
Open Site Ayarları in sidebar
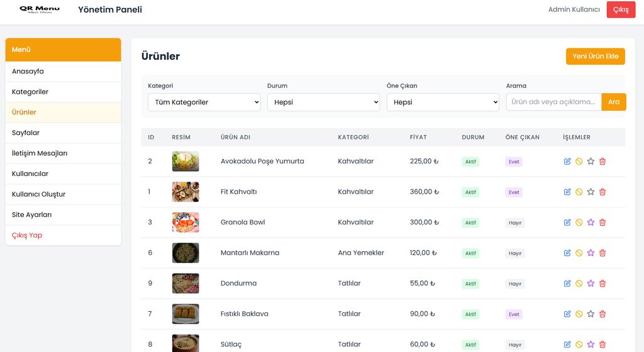[x=64, y=215]
